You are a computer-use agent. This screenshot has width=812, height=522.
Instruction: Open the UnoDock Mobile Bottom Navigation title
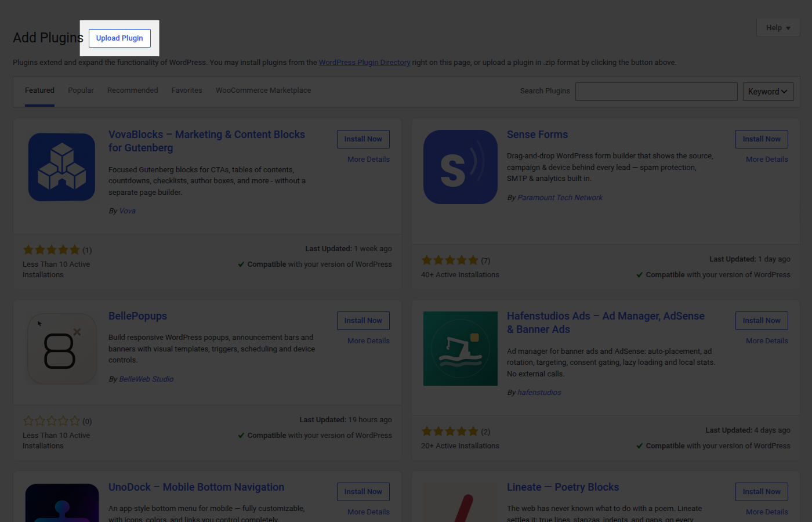click(196, 487)
